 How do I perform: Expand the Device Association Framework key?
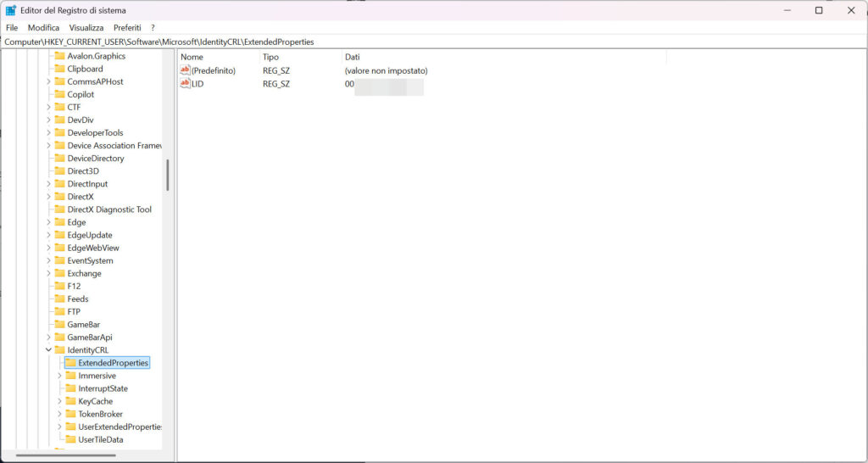pos(48,145)
